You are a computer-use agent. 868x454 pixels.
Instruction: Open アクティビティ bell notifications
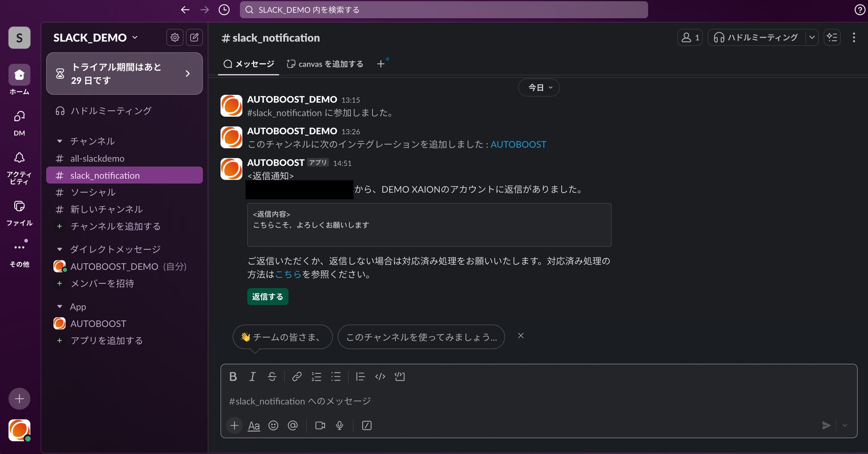20,168
